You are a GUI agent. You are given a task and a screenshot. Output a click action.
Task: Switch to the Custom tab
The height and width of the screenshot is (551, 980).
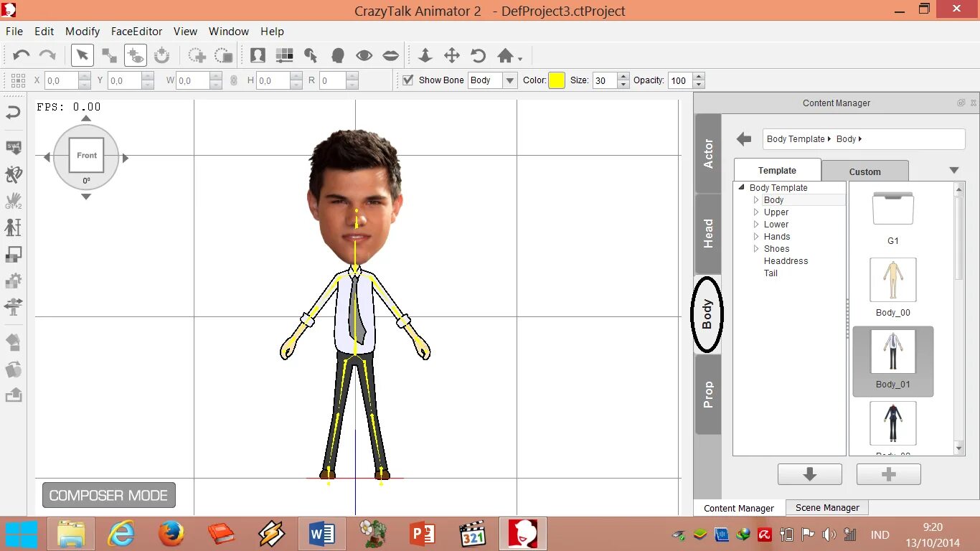pyautogui.click(x=864, y=171)
